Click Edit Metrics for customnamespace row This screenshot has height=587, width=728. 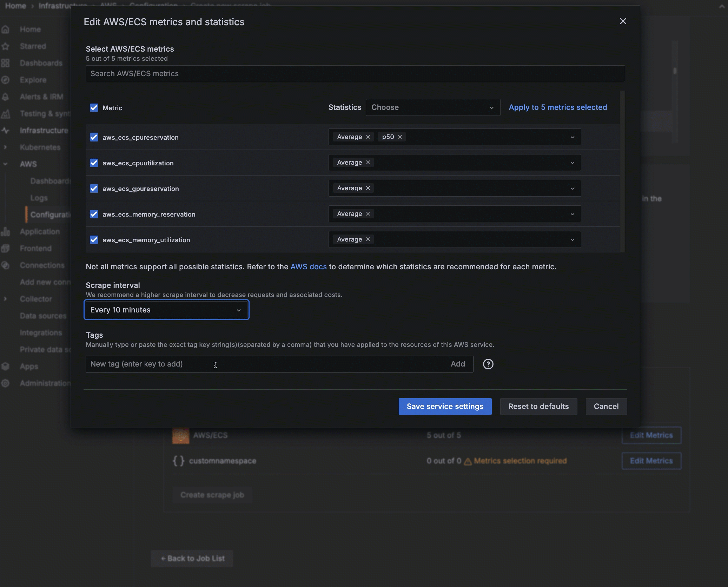[x=651, y=461]
